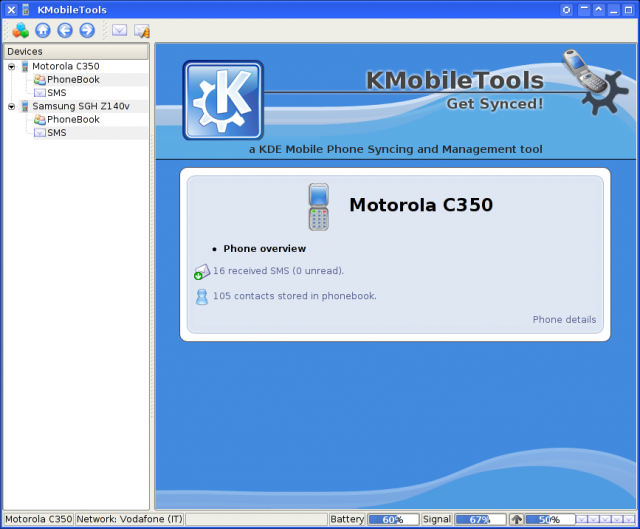Click the received SMS envelope icon
This screenshot has width=640, height=529.
point(202,272)
